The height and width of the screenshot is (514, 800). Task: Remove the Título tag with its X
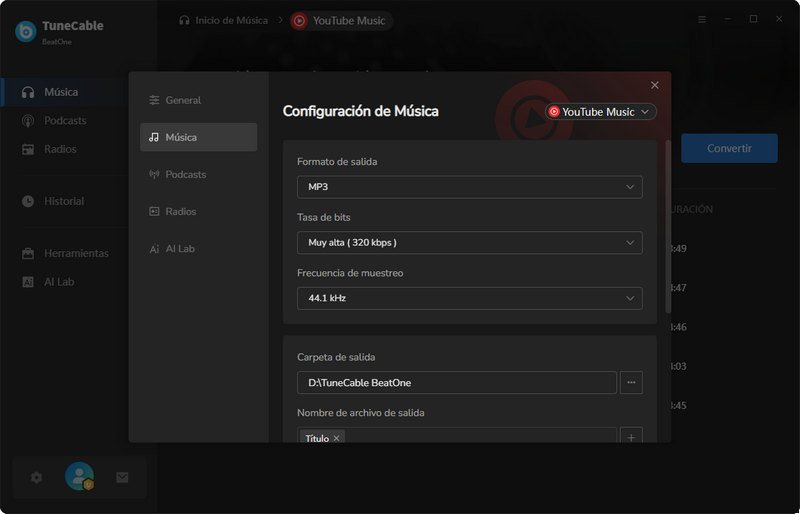pyautogui.click(x=337, y=438)
